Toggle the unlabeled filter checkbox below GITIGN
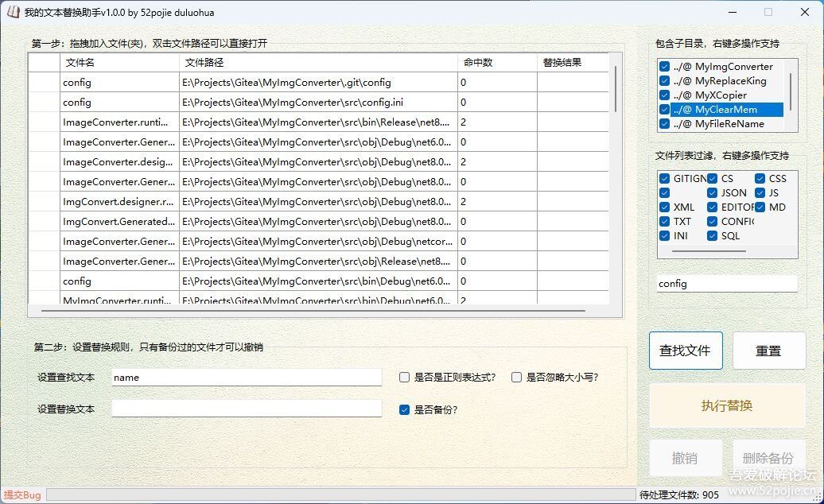Screen dimensions: 824x504 664,192
